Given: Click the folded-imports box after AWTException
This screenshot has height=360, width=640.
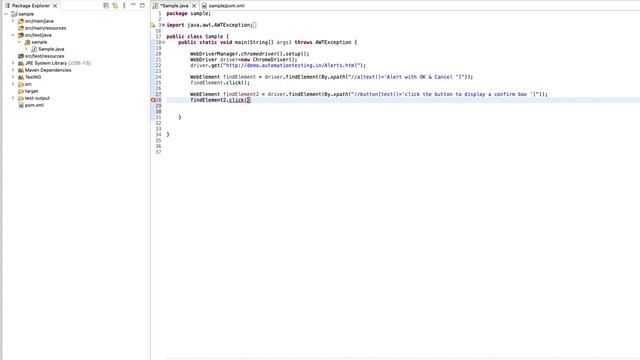Looking at the screenshot, I should point(254,25).
